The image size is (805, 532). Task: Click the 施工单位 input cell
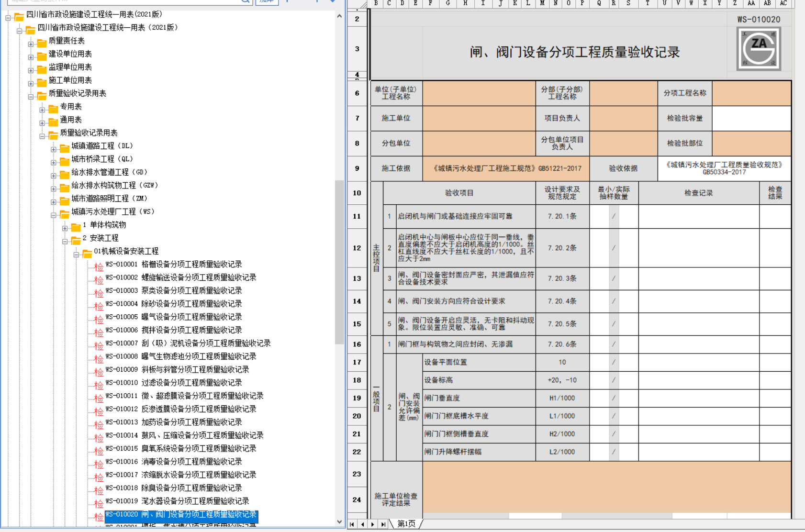pos(479,118)
